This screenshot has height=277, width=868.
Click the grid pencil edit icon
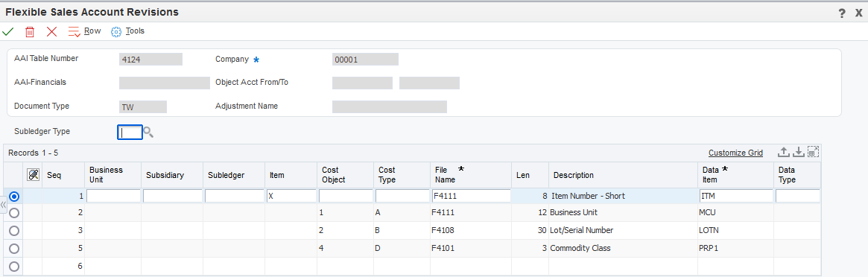[x=33, y=175]
